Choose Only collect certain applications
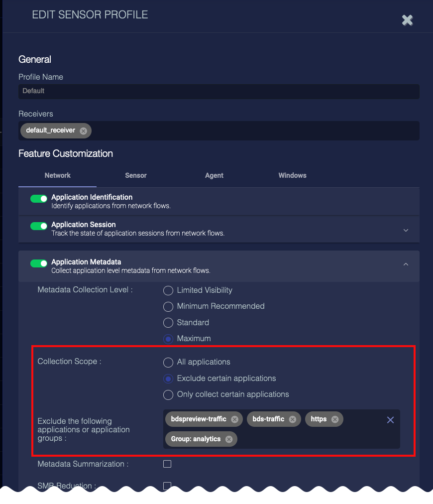 [168, 395]
